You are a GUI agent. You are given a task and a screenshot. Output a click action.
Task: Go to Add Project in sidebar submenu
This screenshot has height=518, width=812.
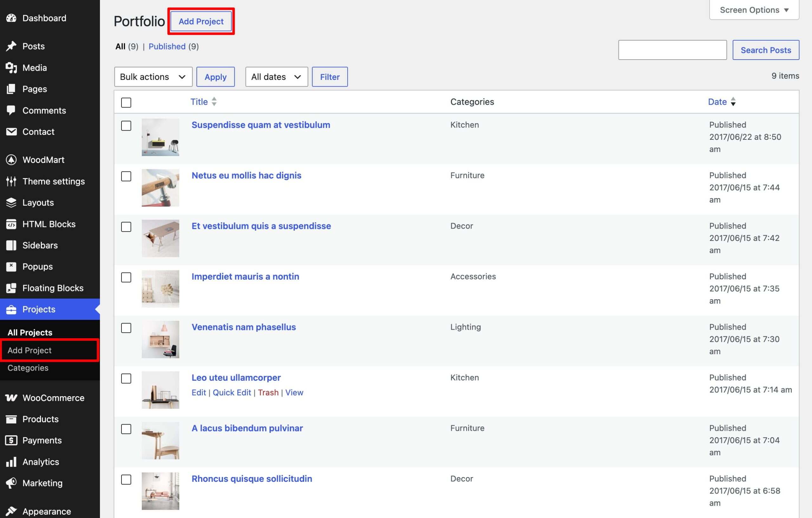point(29,350)
